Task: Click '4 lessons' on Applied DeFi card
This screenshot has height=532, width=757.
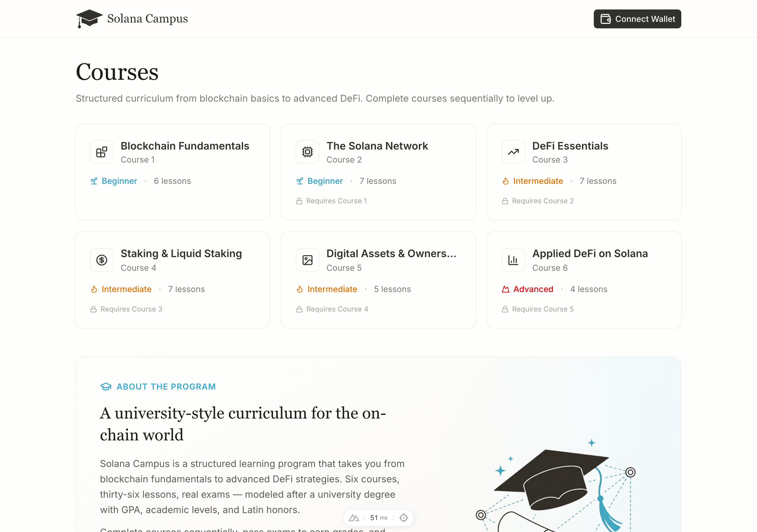Action: [x=588, y=289]
